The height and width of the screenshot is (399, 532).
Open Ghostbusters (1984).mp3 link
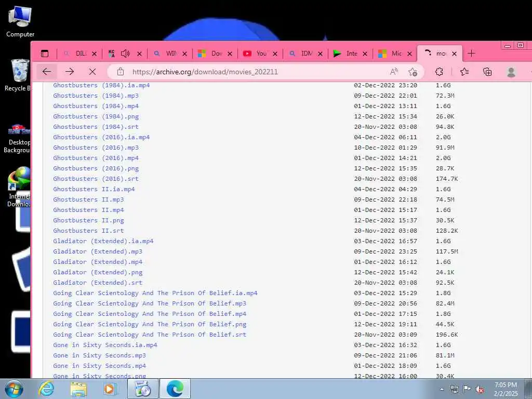coord(96,96)
